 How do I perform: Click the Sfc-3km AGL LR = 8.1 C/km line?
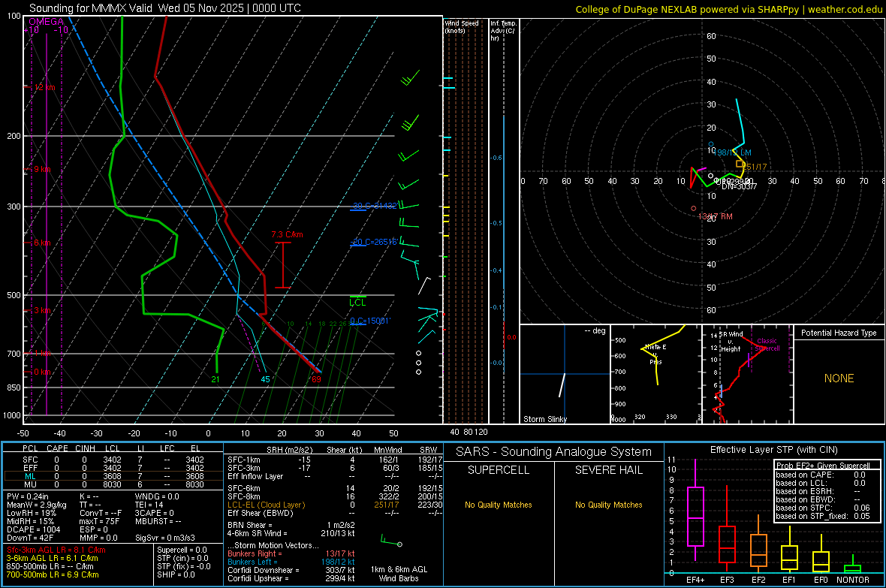tap(56, 550)
